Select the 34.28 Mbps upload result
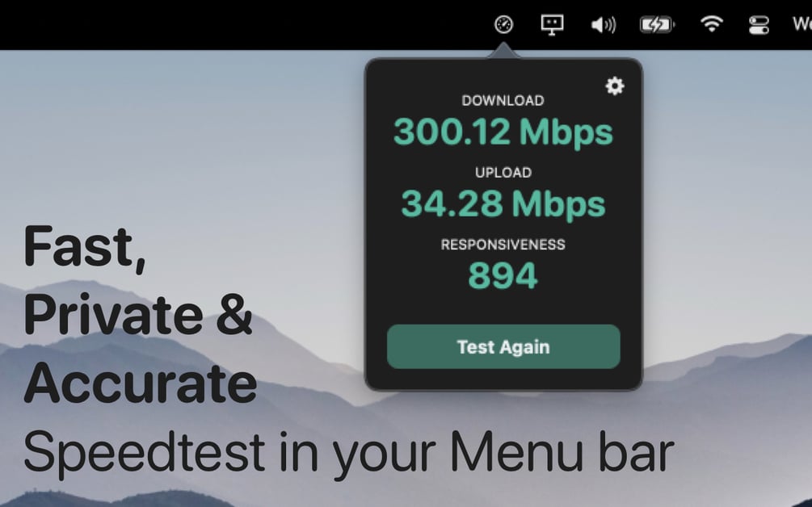 [x=503, y=204]
